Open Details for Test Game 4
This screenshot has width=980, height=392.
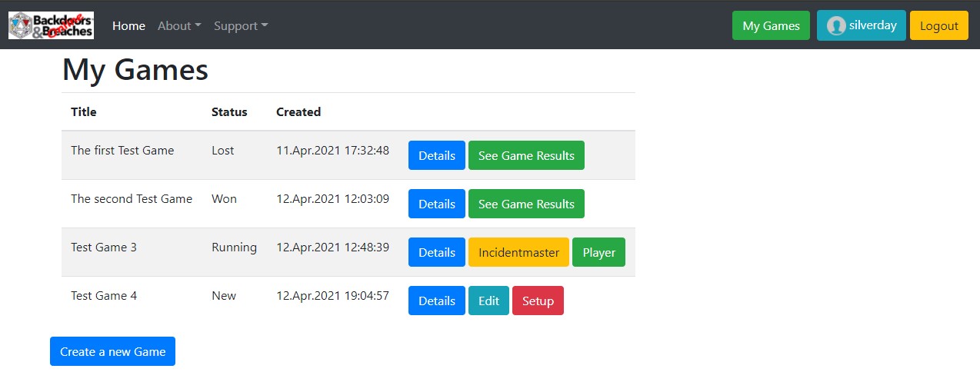point(436,301)
